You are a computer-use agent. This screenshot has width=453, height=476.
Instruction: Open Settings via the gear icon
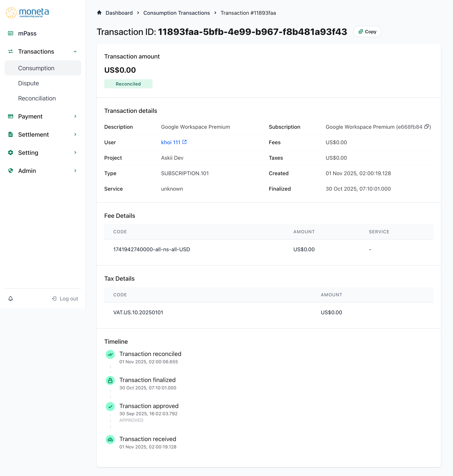point(11,152)
